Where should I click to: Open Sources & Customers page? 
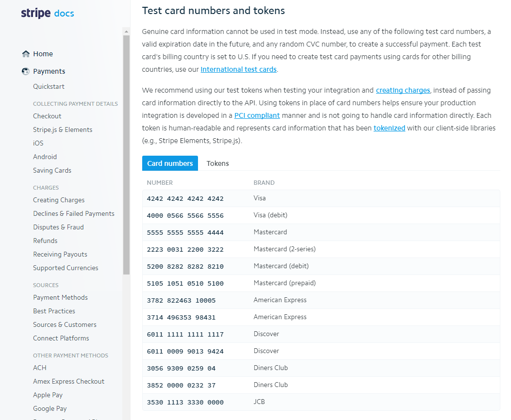point(65,325)
